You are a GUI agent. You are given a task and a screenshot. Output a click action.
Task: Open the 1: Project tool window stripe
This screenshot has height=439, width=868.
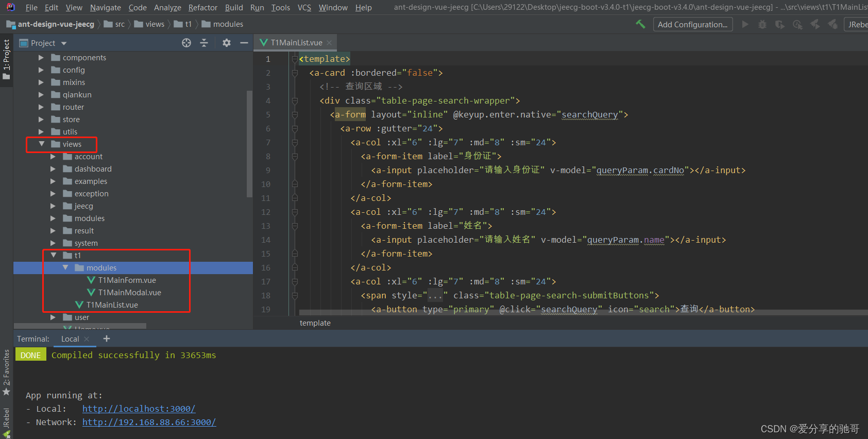(x=6, y=59)
